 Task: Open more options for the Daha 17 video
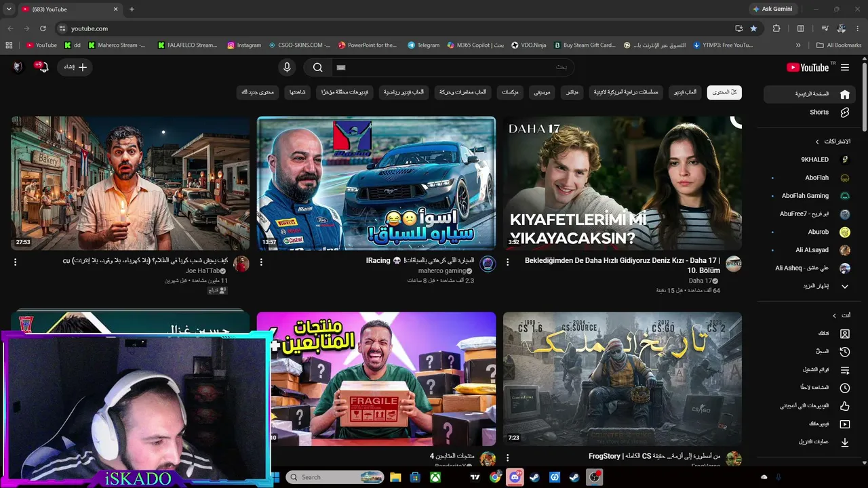pos(507,262)
